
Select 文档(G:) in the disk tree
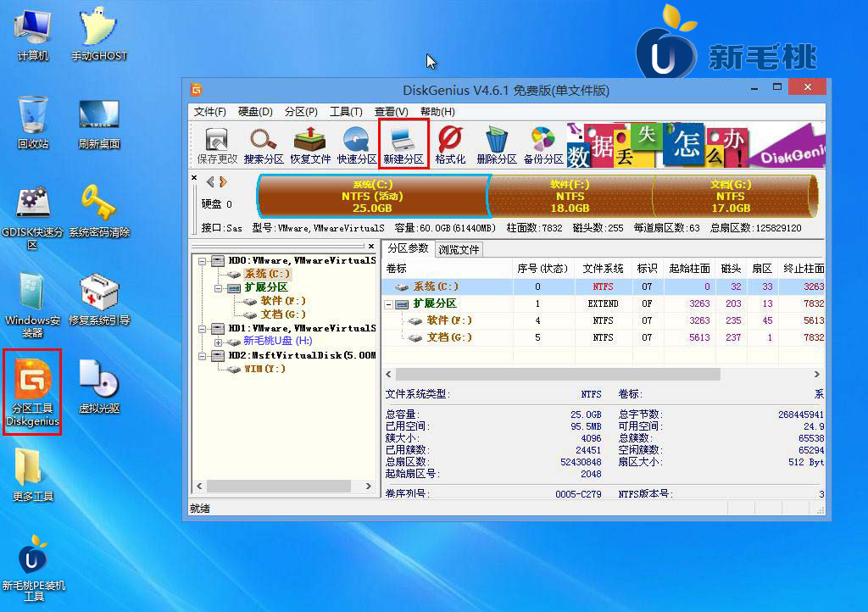click(x=283, y=314)
